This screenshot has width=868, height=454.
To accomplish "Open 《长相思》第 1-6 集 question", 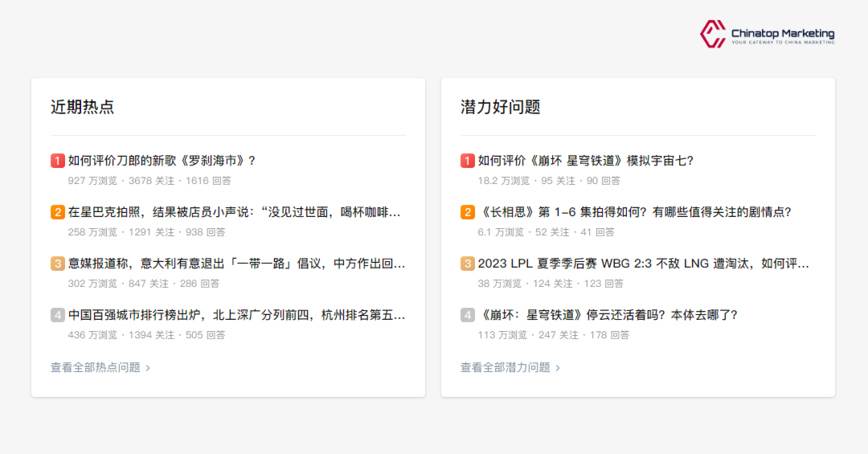I will [634, 212].
